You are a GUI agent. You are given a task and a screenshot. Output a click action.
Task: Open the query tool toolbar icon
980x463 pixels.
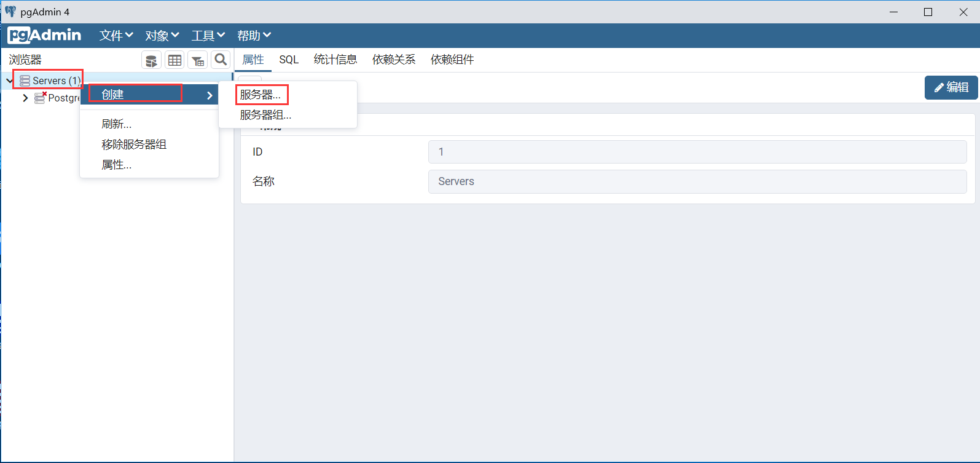(x=152, y=60)
